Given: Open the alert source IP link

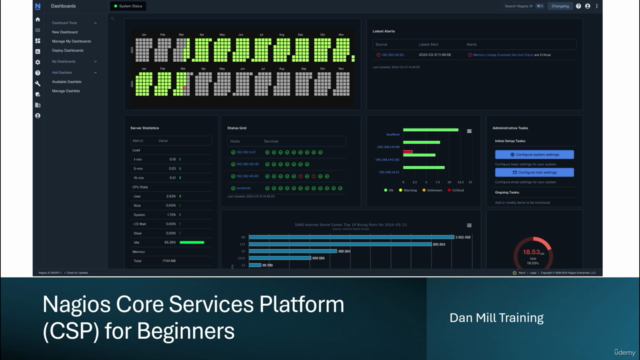Looking at the screenshot, I should (x=393, y=55).
